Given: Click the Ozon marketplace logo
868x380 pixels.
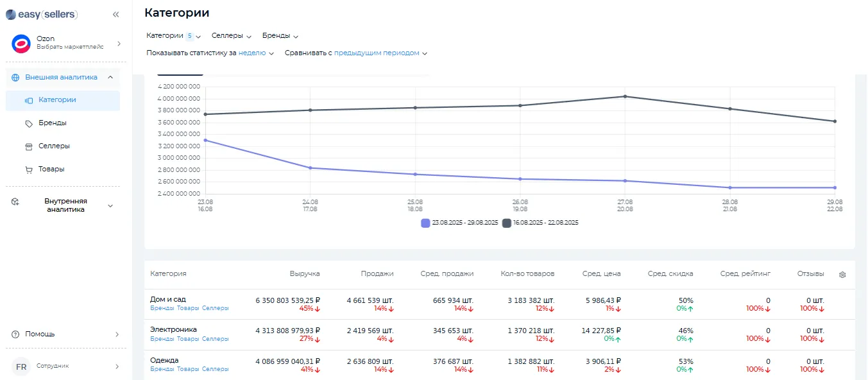Looking at the screenshot, I should pos(21,44).
